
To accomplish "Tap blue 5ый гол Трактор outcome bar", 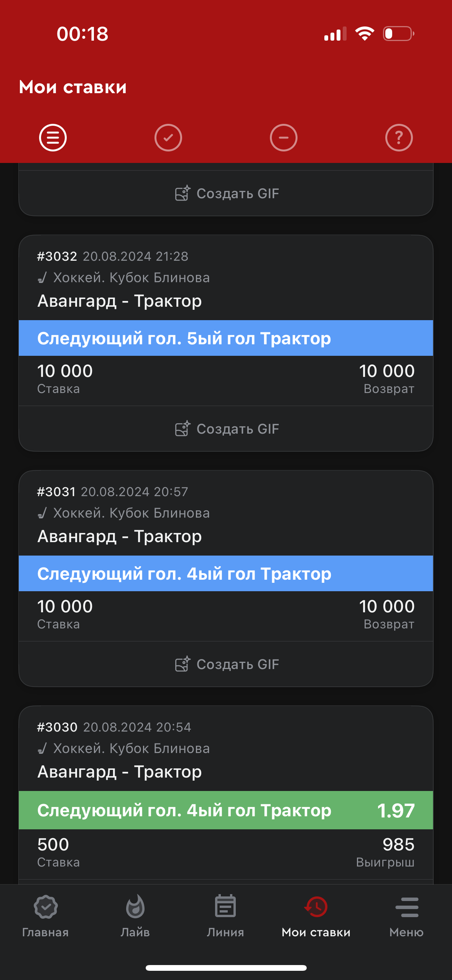I will [226, 338].
